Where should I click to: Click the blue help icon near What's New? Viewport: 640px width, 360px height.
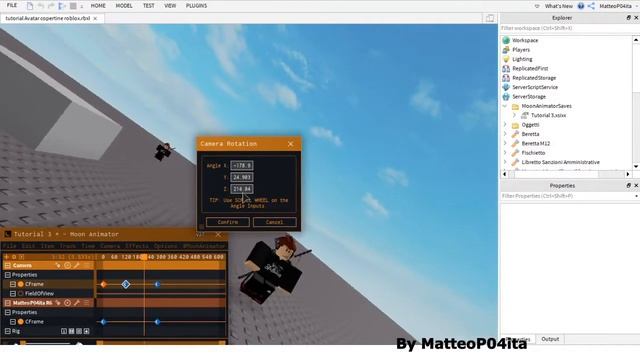pyautogui.click(x=580, y=6)
